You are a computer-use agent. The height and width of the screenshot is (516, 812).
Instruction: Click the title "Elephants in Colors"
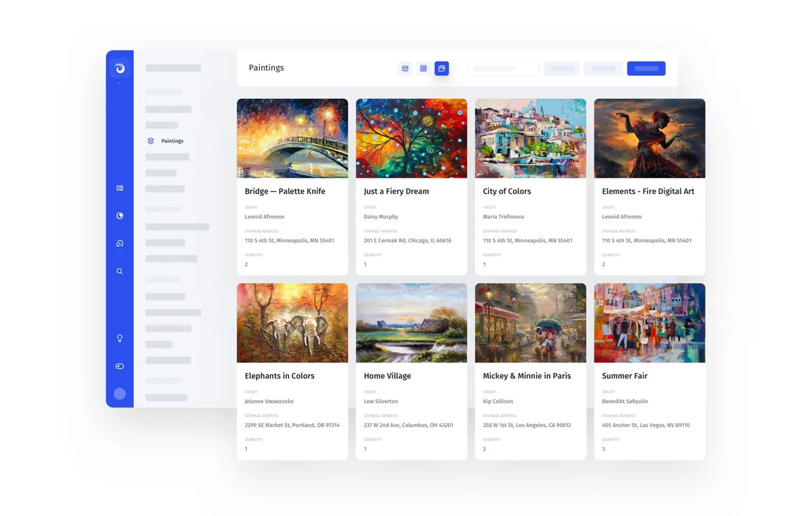coord(280,376)
